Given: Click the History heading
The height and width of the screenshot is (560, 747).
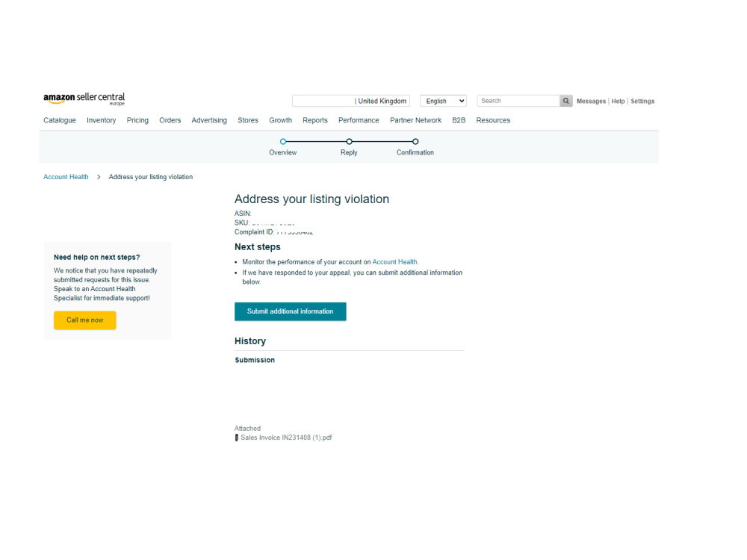Looking at the screenshot, I should point(250,341).
